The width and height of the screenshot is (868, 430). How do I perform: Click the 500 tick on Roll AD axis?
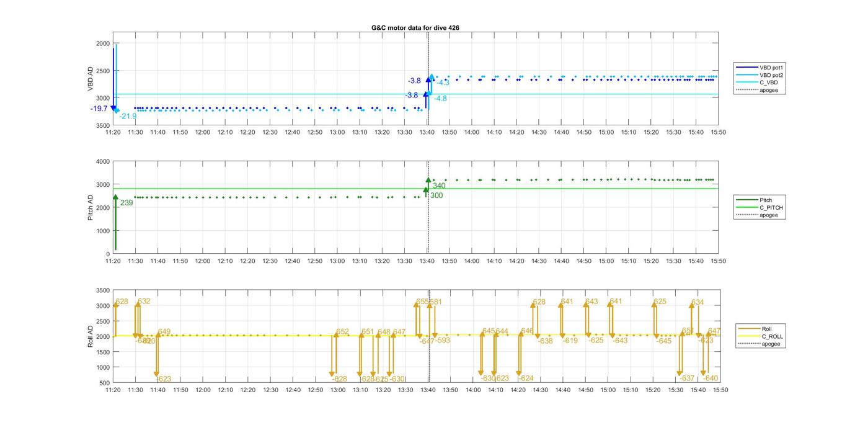(105, 383)
